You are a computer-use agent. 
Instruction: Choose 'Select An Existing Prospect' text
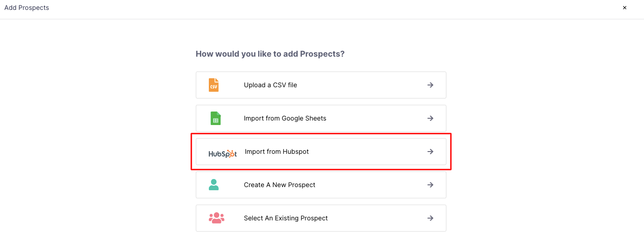[x=286, y=218]
